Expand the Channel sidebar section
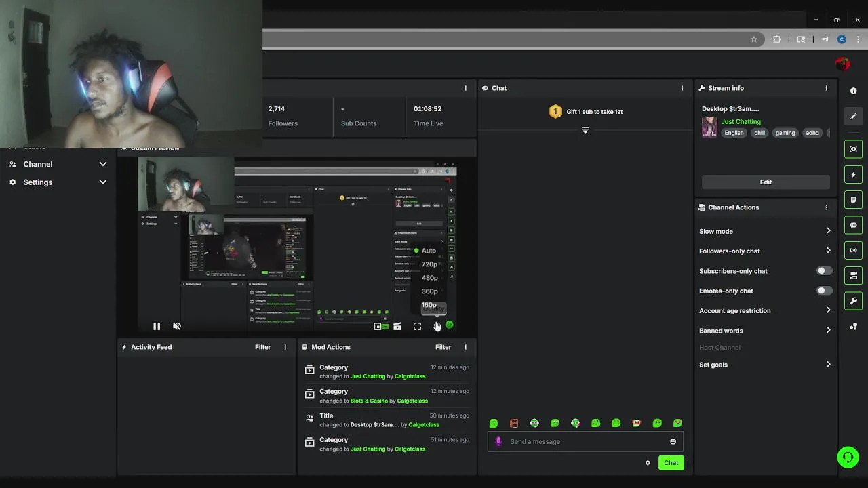 58,164
